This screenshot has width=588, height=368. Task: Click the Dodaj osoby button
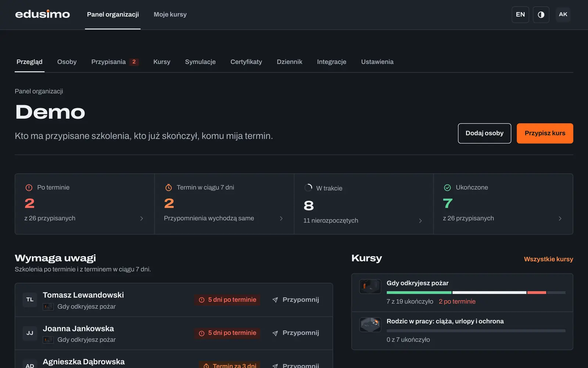click(484, 133)
